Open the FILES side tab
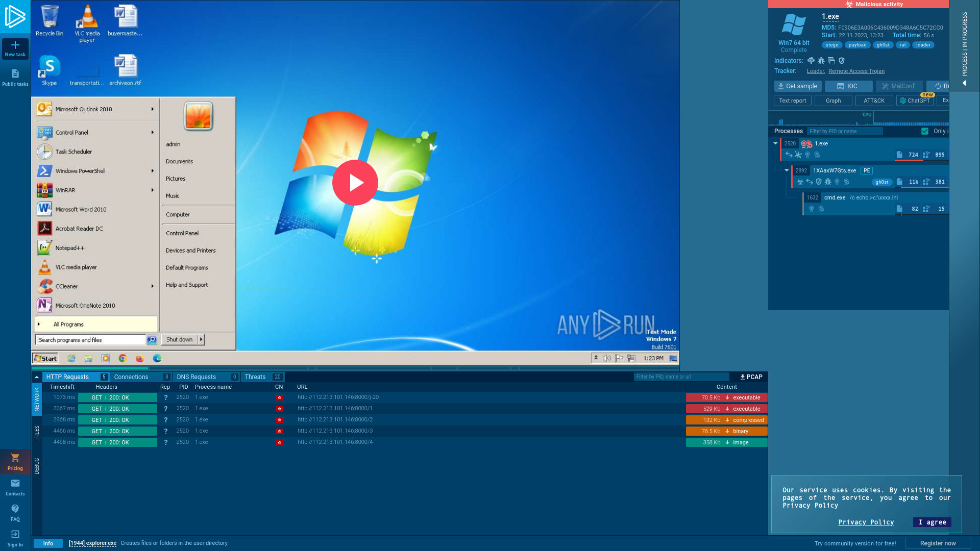Image resolution: width=980 pixels, height=551 pixels. coord(37,432)
